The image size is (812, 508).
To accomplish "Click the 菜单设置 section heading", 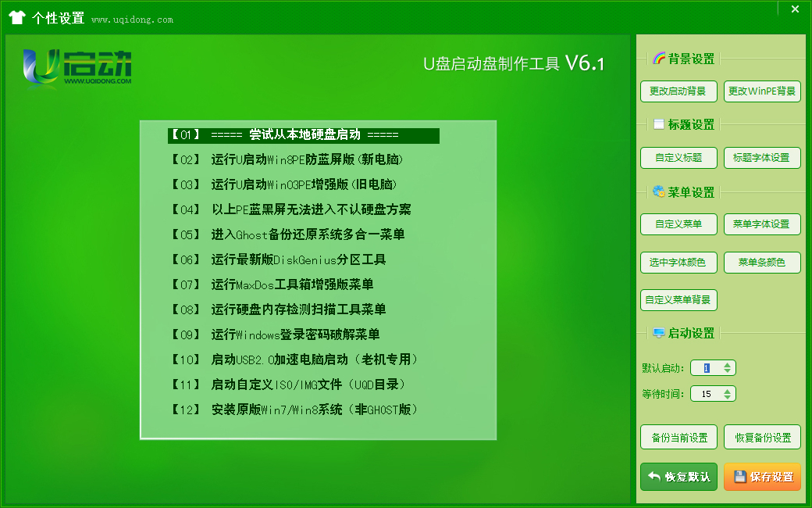I will 691,192.
